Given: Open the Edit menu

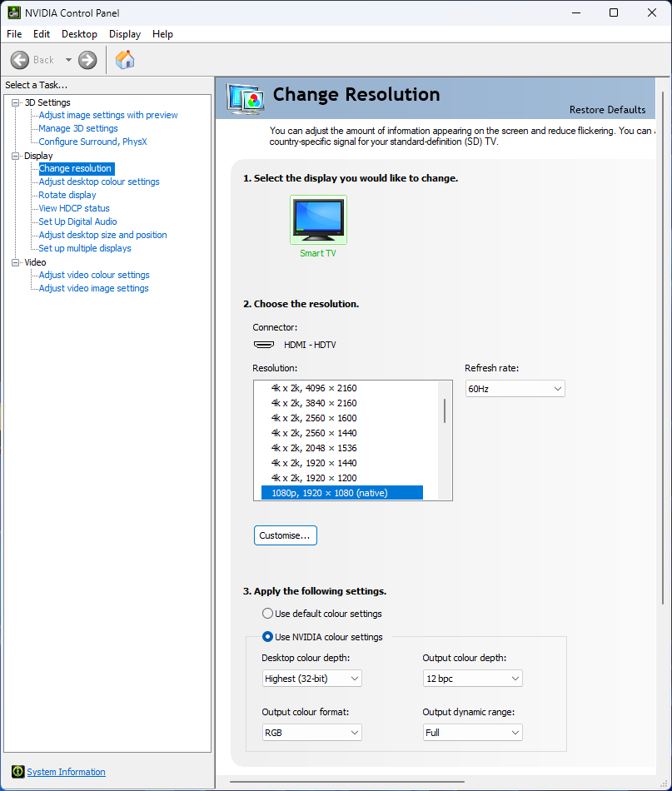Looking at the screenshot, I should click(42, 34).
